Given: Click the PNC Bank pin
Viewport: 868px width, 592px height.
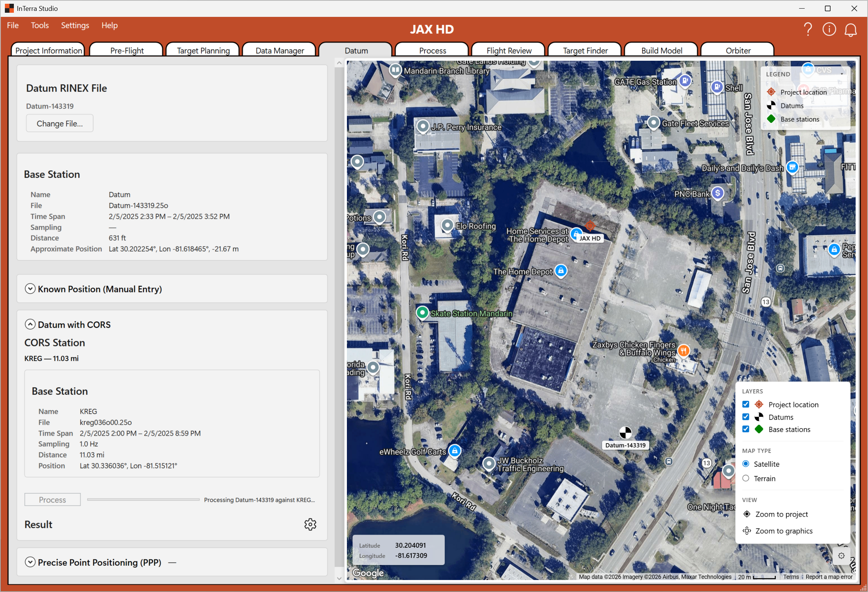Looking at the screenshot, I should (717, 193).
